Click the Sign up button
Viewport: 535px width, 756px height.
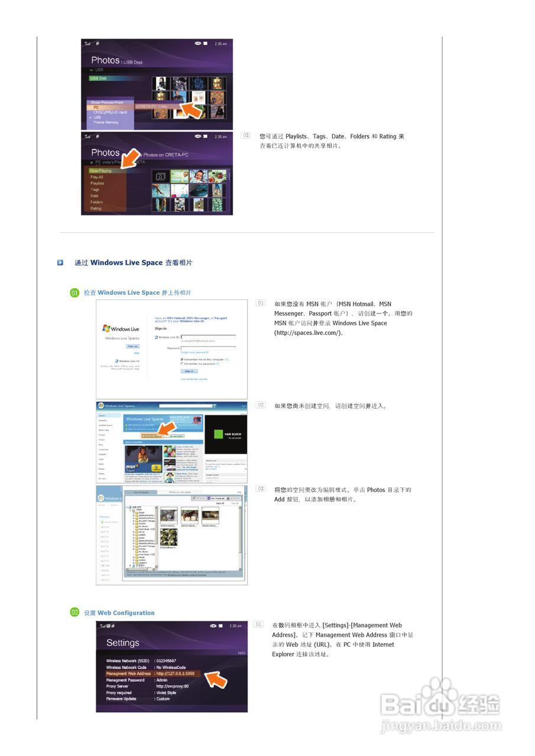[x=132, y=346]
